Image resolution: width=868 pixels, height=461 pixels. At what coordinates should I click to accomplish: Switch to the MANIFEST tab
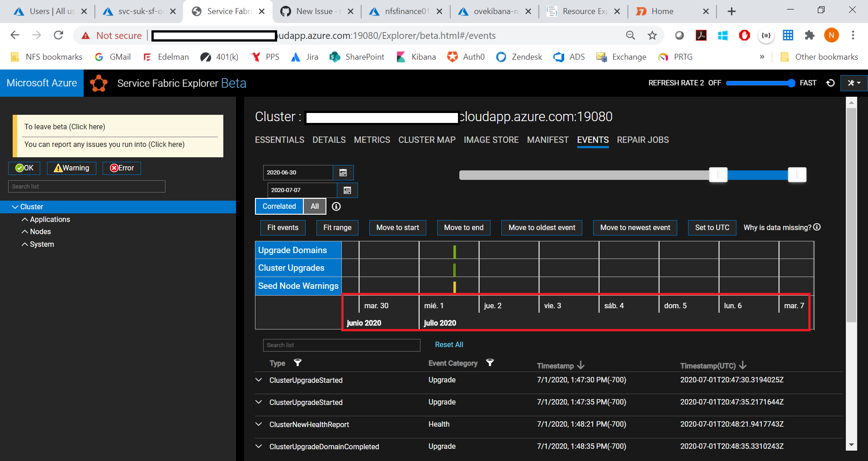(547, 140)
